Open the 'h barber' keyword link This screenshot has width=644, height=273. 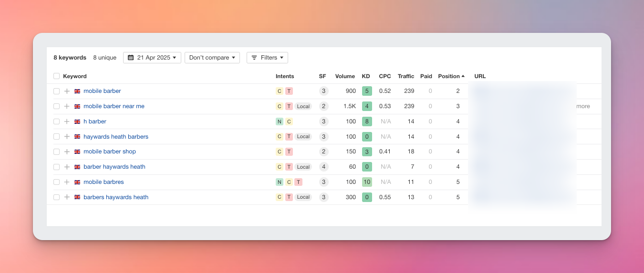pos(95,121)
